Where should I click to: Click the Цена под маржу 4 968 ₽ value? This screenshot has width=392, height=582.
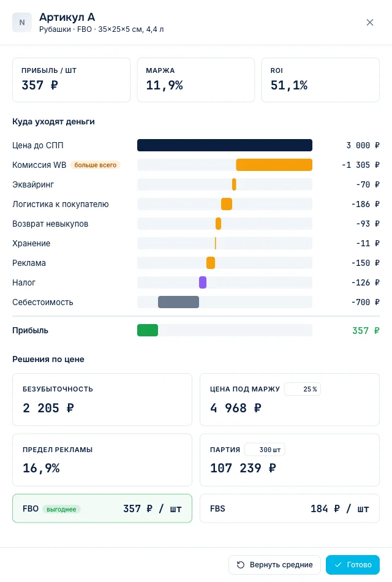[x=236, y=408]
